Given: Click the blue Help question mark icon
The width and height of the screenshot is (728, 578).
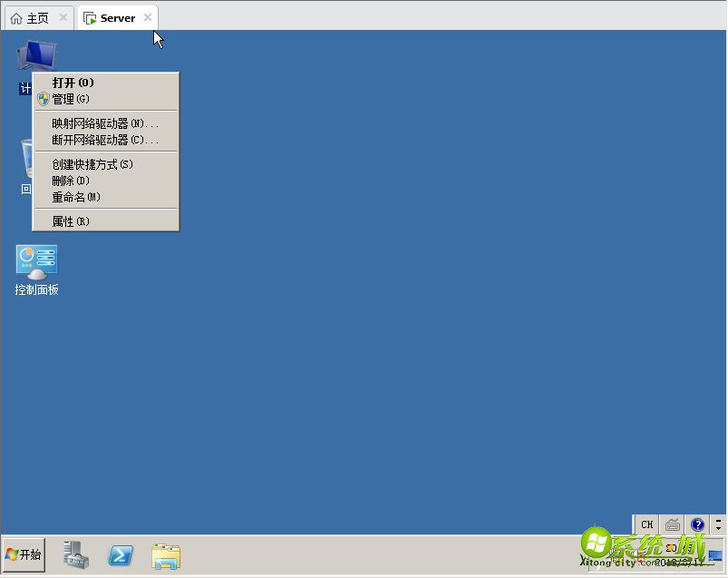Looking at the screenshot, I should [x=696, y=525].
